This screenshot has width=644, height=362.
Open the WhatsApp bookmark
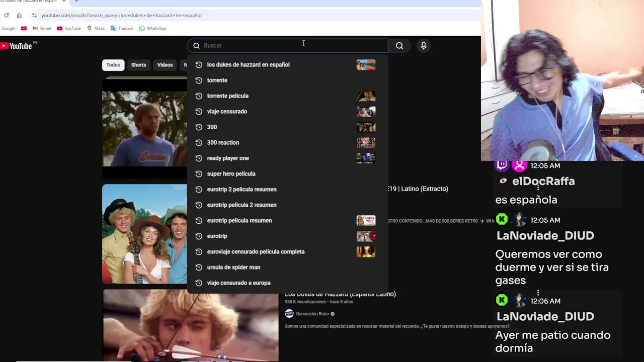tap(152, 28)
